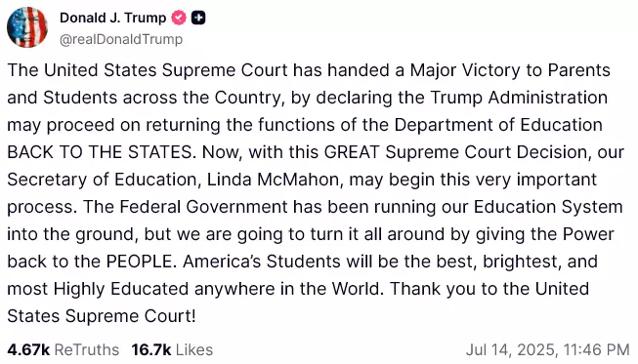Click the phrase Department of Education
The image size is (638, 364).
click(x=498, y=125)
